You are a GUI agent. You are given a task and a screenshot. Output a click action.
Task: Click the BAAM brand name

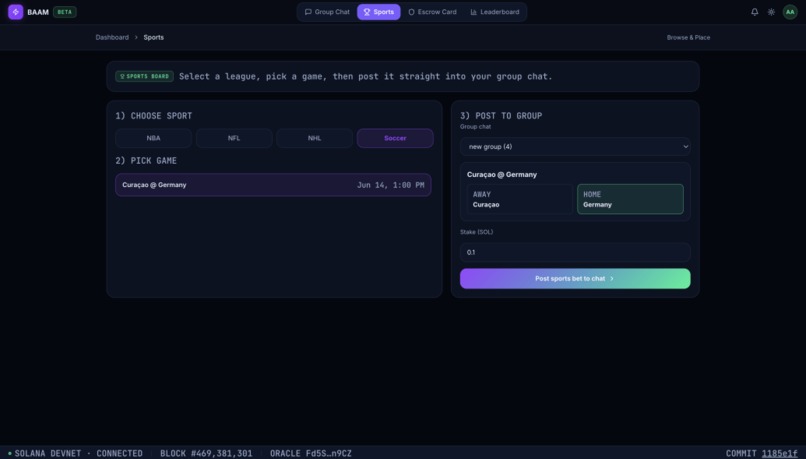click(38, 12)
